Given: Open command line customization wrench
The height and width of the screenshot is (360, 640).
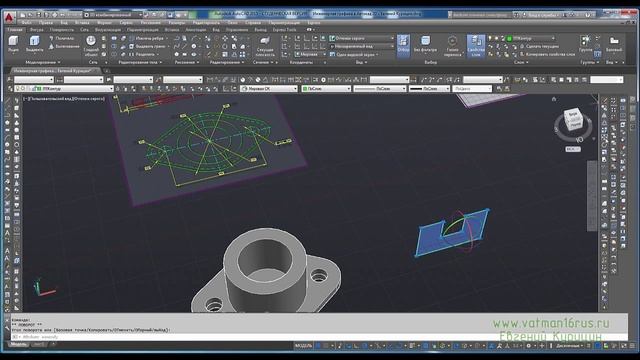Looking at the screenshot, I should (7, 327).
